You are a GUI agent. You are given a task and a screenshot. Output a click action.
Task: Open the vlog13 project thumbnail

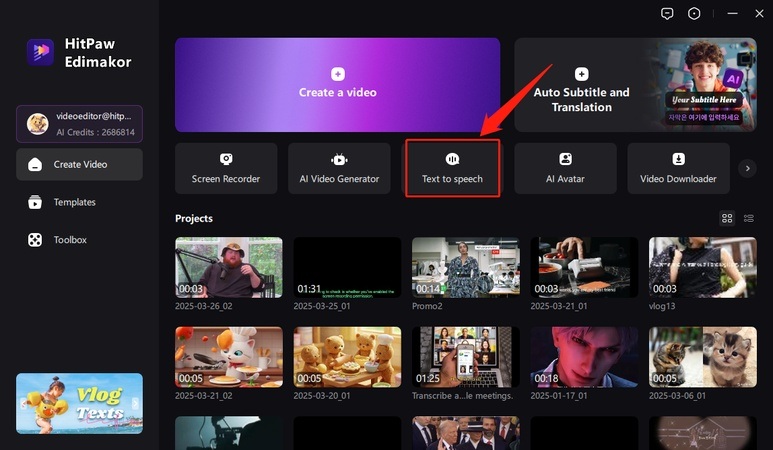(702, 267)
